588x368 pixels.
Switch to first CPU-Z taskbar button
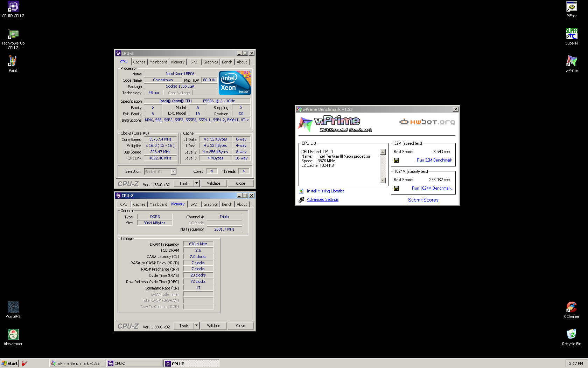pos(134,363)
